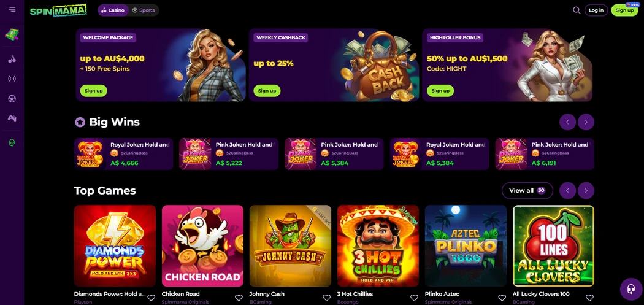This screenshot has width=644, height=305.
Task: Select the Casino tab
Action: coord(113,10)
